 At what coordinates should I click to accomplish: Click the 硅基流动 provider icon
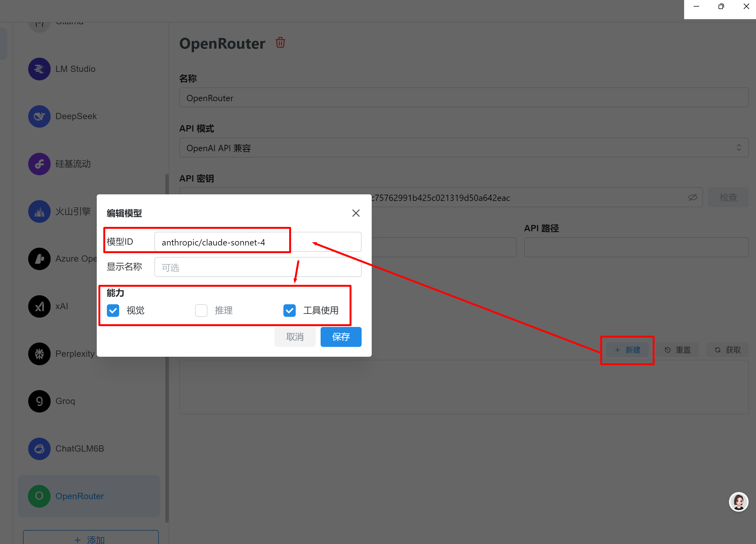pyautogui.click(x=39, y=164)
